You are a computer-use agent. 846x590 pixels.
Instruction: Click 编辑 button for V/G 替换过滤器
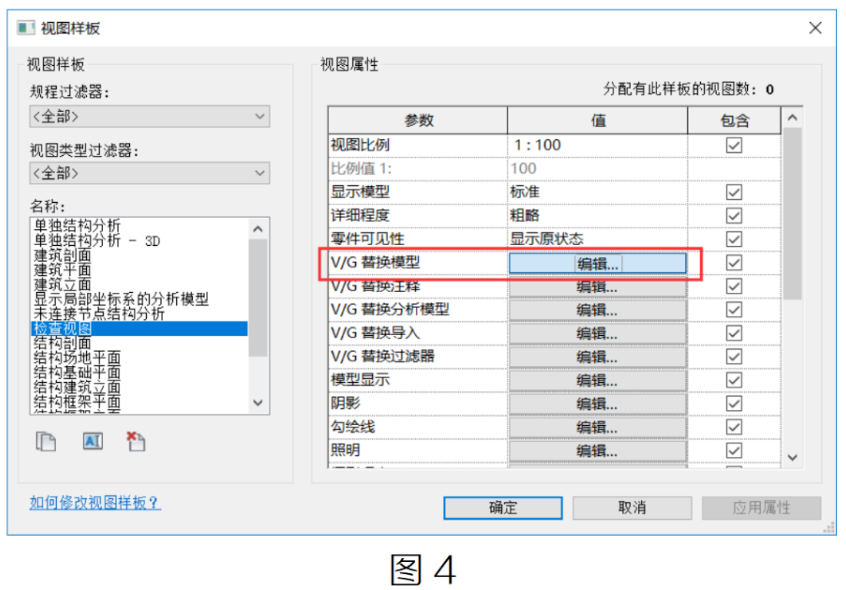[x=597, y=358]
